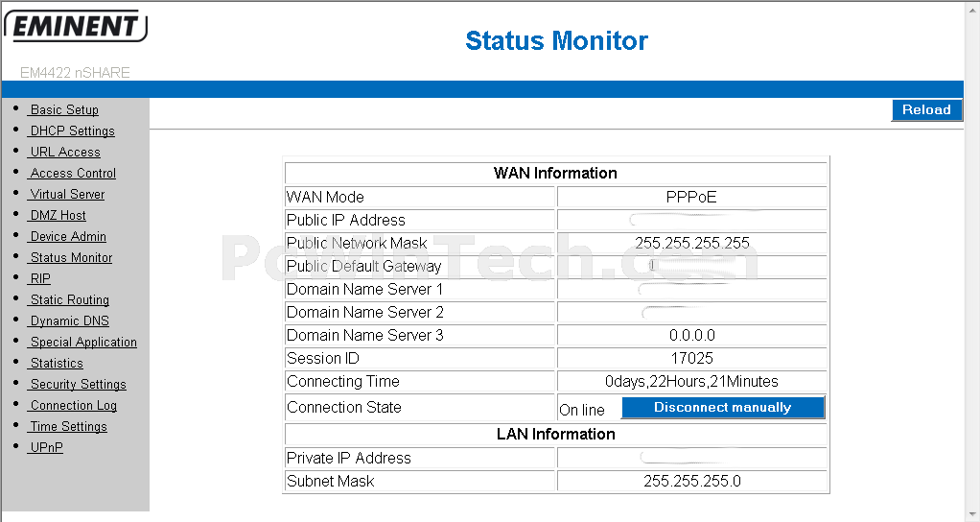
Task: Click the Reload button
Action: coord(926,110)
